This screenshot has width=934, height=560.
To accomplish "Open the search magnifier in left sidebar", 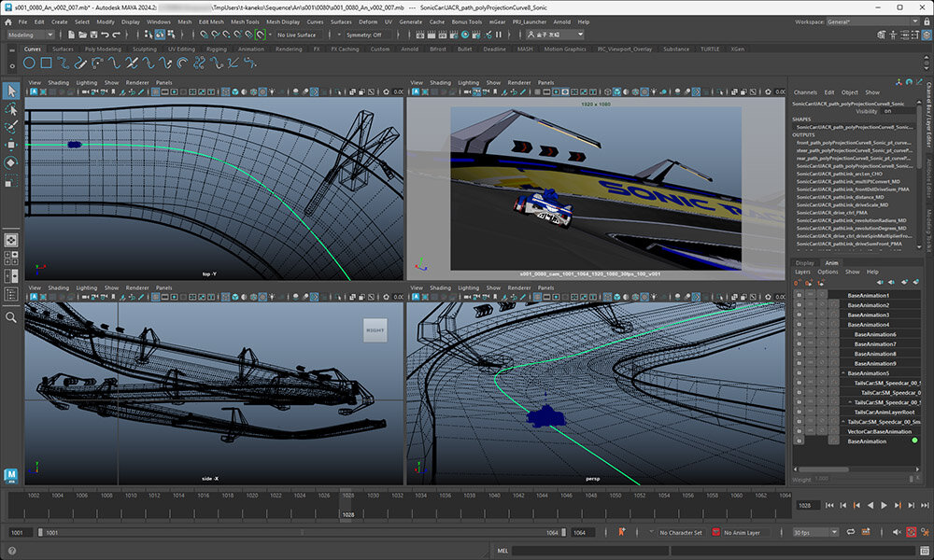I will pyautogui.click(x=10, y=317).
